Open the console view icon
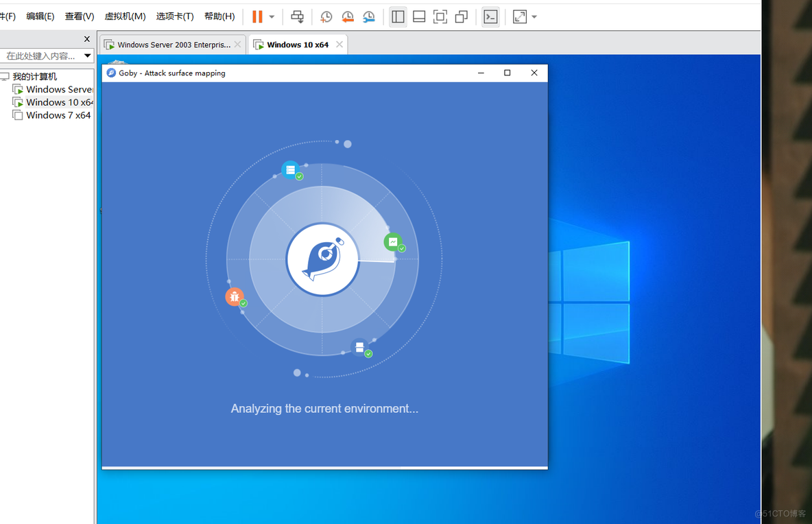The image size is (812, 524). point(490,16)
